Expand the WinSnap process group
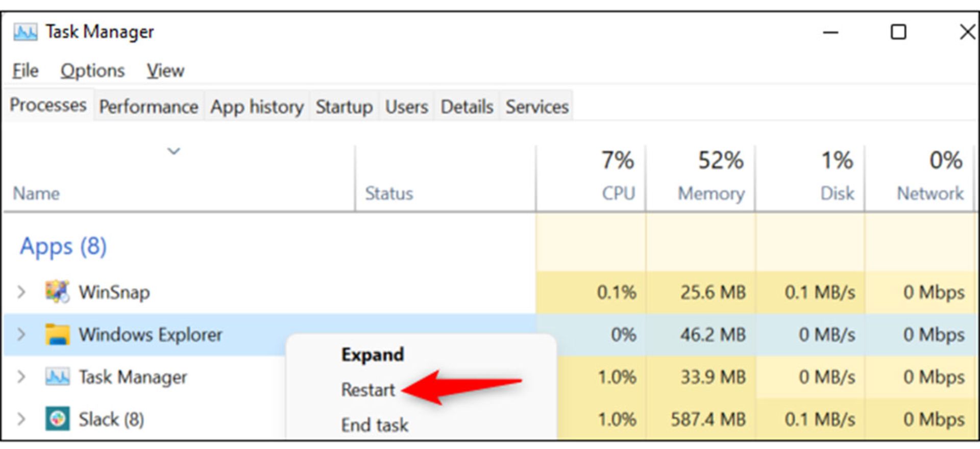 click(21, 292)
